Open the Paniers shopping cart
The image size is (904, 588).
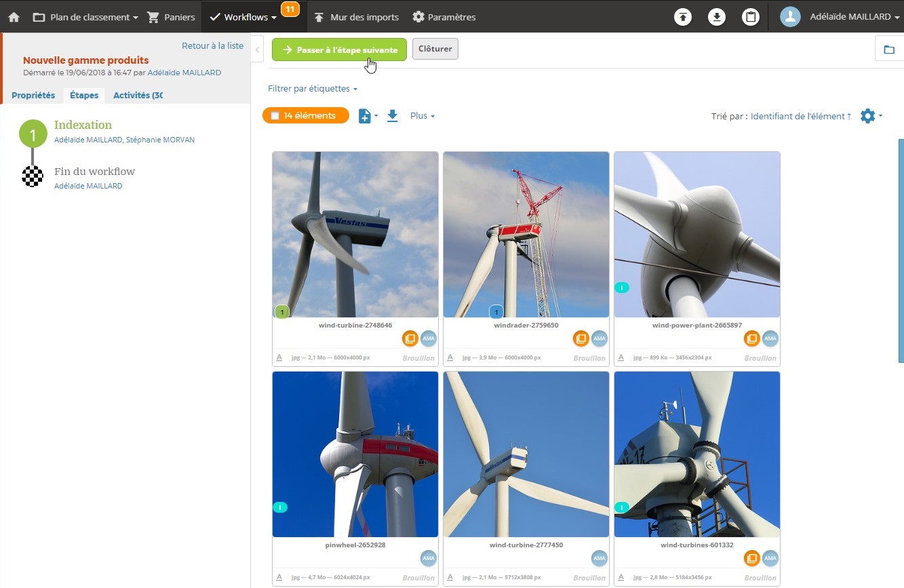(172, 17)
